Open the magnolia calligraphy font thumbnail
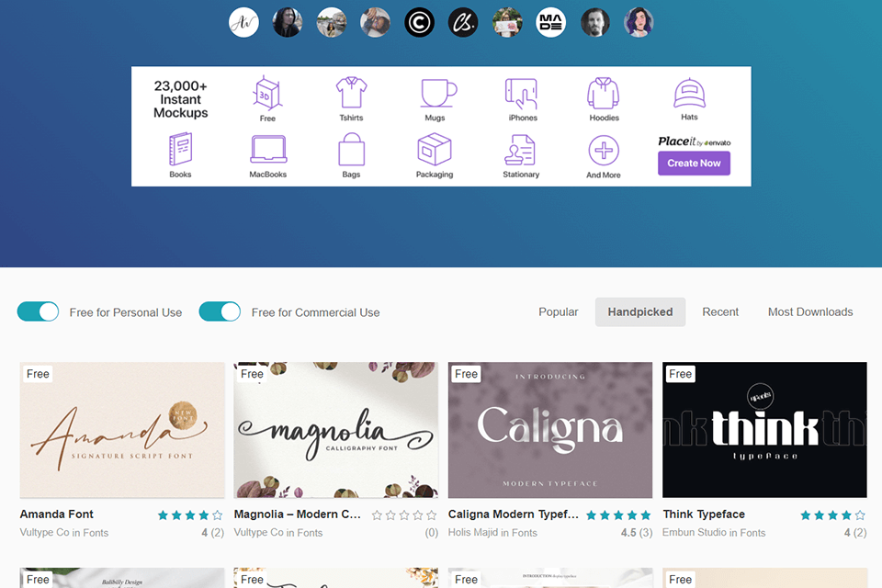The image size is (882, 588). (336, 430)
